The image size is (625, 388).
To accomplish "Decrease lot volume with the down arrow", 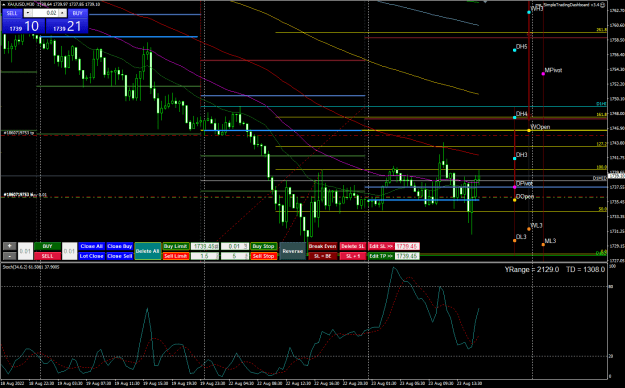I will point(28,13).
